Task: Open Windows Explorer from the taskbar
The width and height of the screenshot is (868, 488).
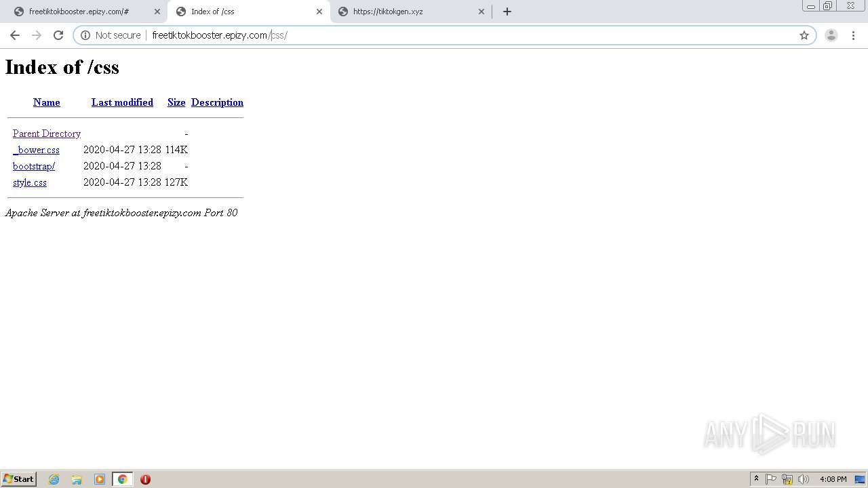Action: point(77,479)
